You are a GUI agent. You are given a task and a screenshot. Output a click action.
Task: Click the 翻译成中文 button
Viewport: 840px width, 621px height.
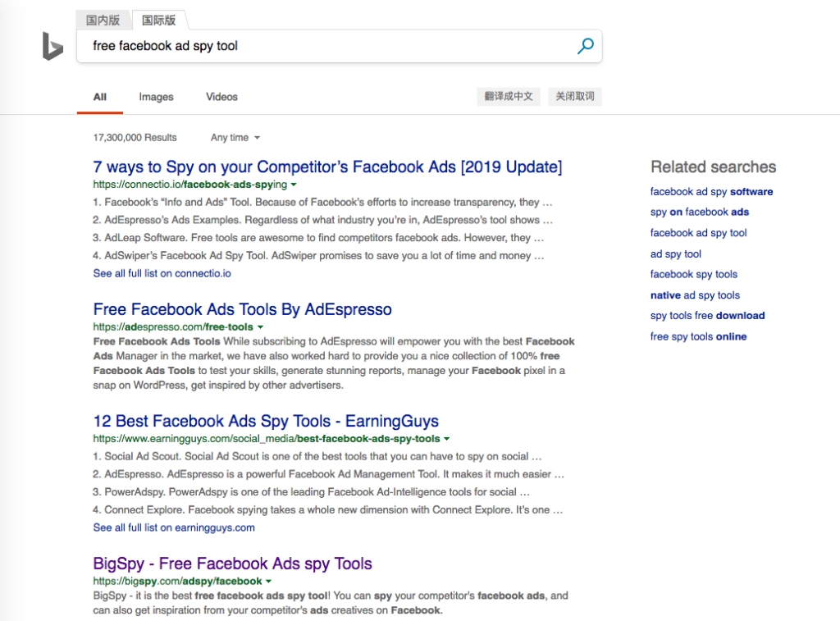tap(509, 97)
